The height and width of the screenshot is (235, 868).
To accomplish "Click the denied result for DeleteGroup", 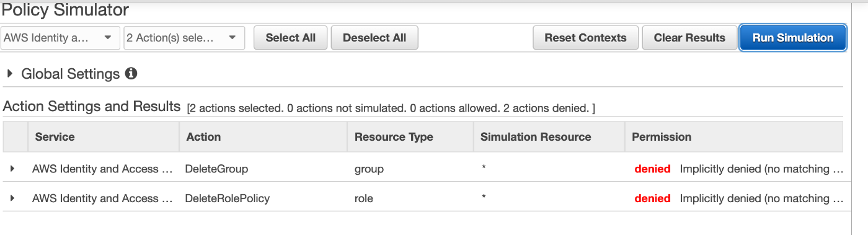I will tap(652, 169).
